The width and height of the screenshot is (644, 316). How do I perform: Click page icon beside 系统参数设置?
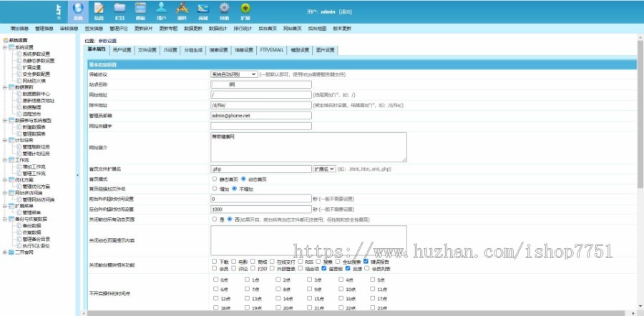coord(19,54)
